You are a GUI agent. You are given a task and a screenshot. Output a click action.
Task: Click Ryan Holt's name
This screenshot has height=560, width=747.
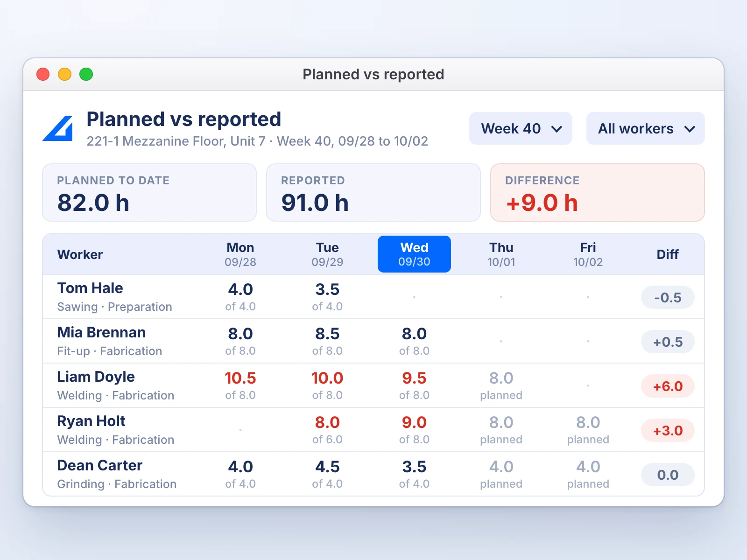tap(91, 421)
